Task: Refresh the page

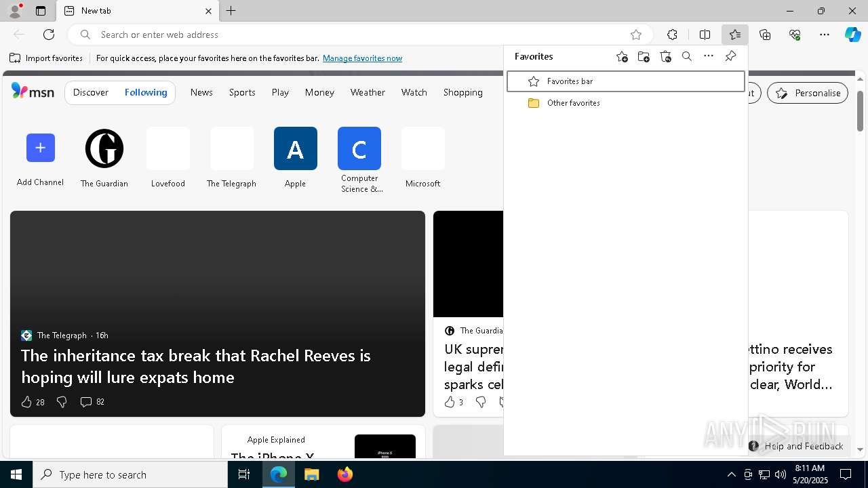Action: click(49, 35)
